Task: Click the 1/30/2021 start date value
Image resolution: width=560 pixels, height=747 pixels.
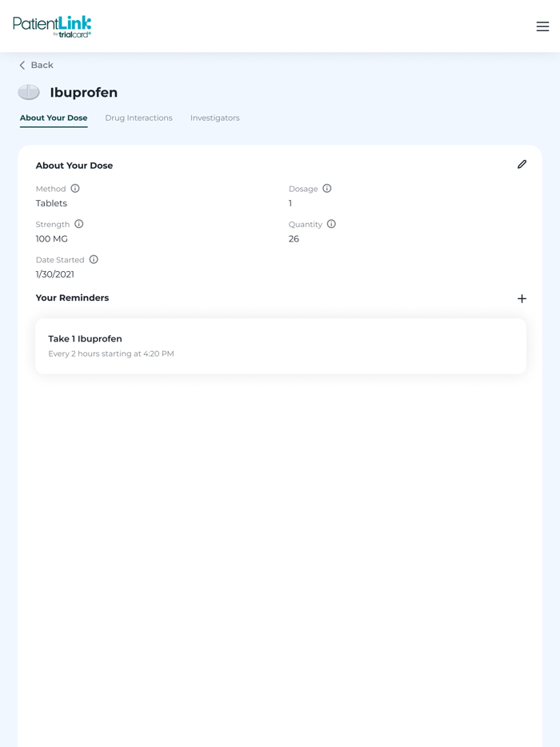Action: pos(54,274)
